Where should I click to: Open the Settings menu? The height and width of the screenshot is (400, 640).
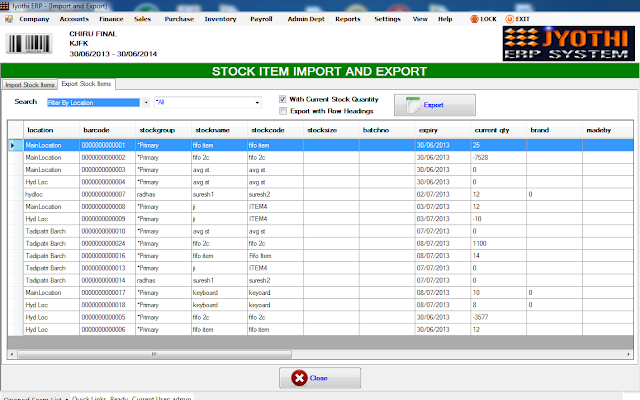click(x=387, y=19)
